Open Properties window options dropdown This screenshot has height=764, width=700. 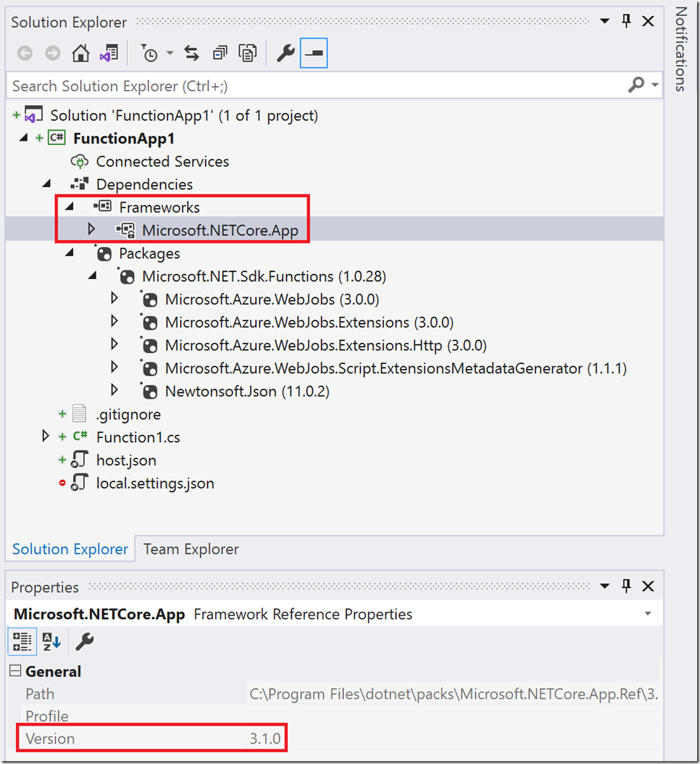[x=604, y=586]
